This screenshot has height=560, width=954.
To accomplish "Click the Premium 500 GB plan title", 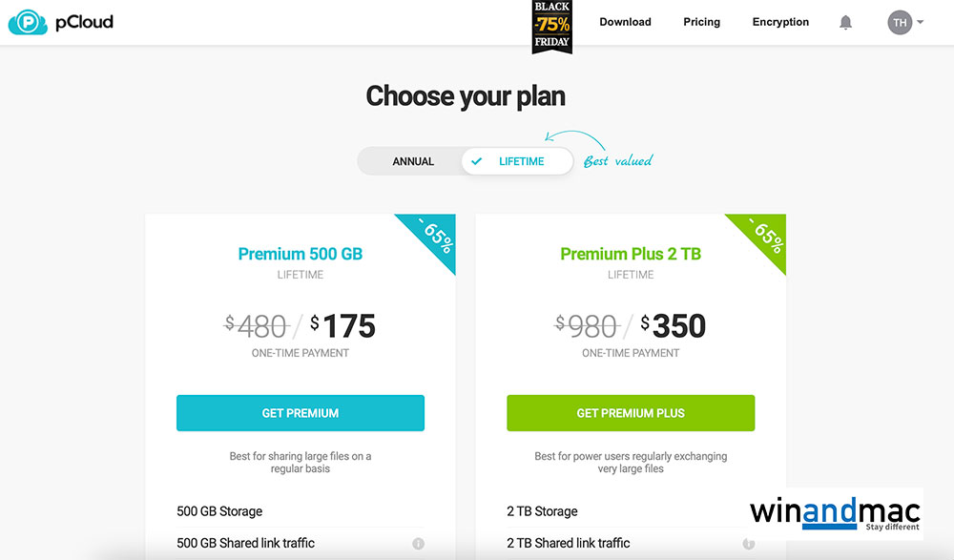I will 301,254.
